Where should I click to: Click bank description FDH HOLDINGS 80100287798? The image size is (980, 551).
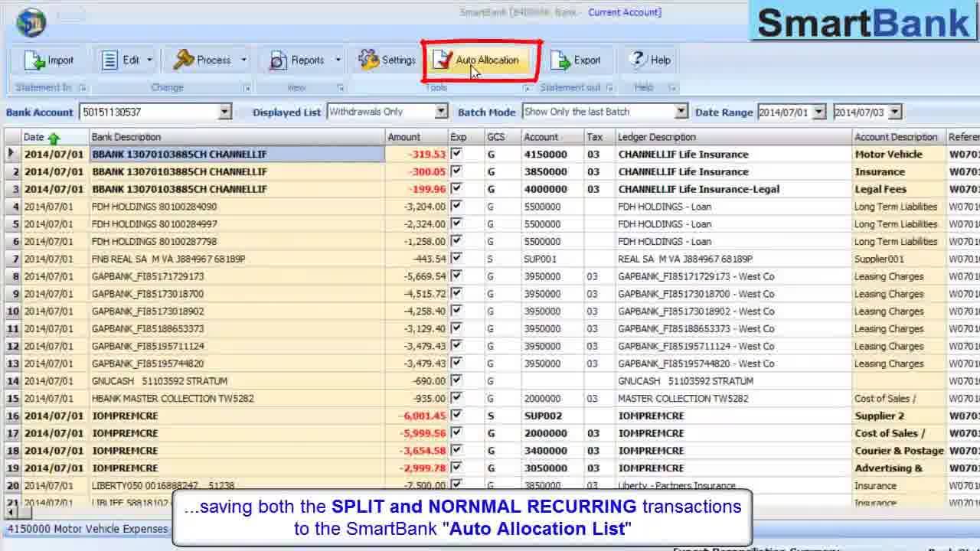(x=237, y=241)
